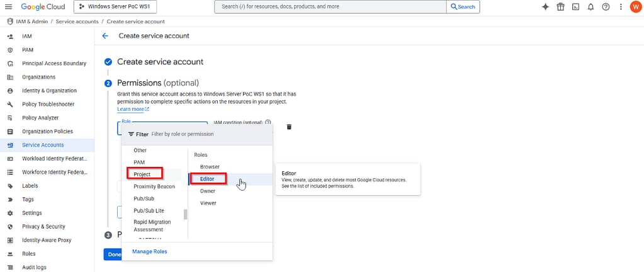Open the notifications bell
The height and width of the screenshot is (272, 644).
[590, 6]
